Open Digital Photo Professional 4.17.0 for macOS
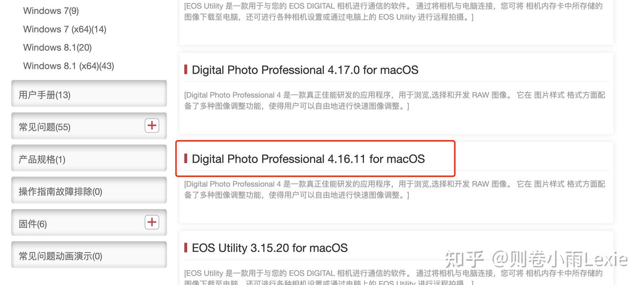Image resolution: width=644 pixels, height=285 pixels. tap(305, 70)
